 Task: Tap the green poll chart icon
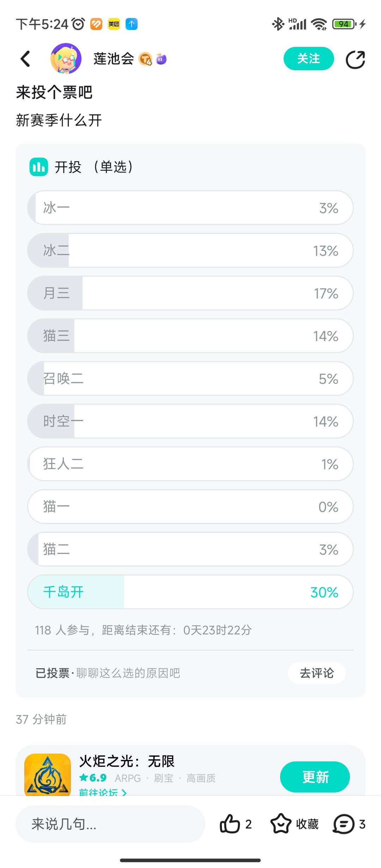(x=38, y=167)
